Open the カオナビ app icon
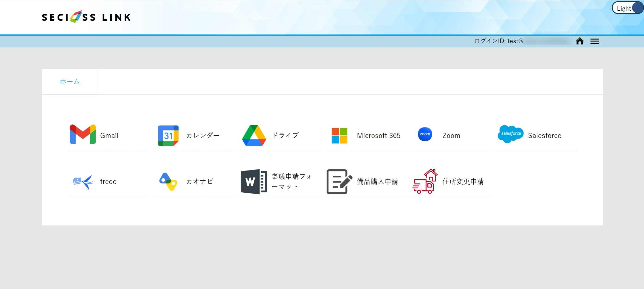644x289 pixels. point(168,181)
